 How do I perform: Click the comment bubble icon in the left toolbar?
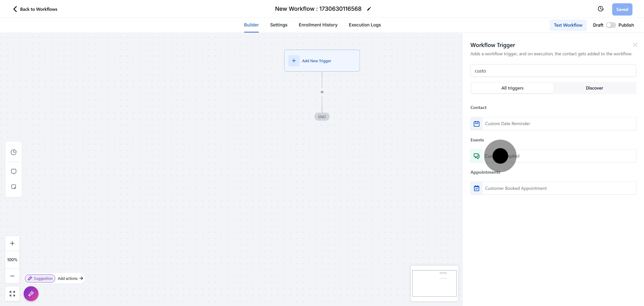tap(13, 171)
